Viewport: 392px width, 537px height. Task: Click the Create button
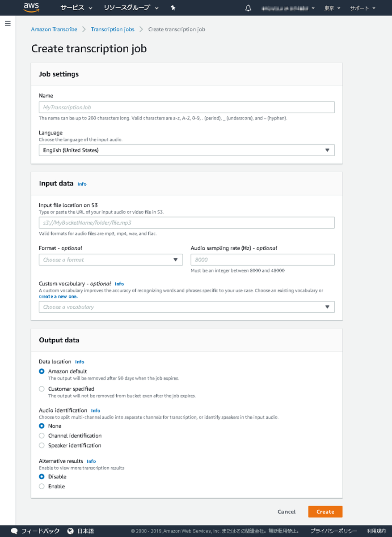pos(325,512)
